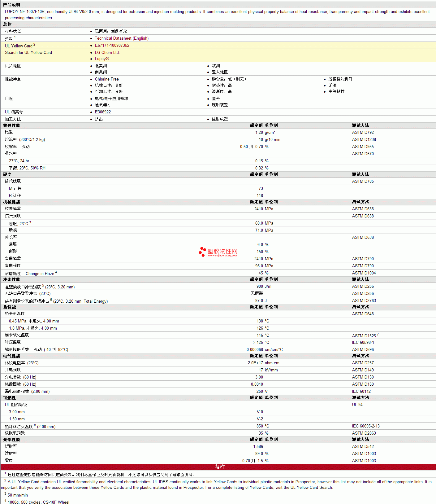Select the 'Chlorine Free' feature
Viewport: 436px width, 504px height.
107,79
